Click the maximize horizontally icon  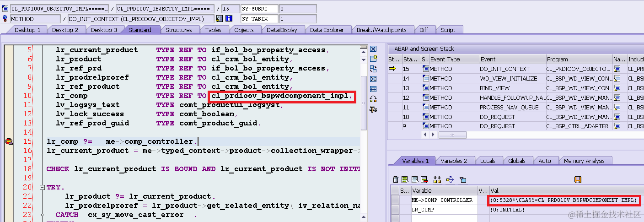373,89
